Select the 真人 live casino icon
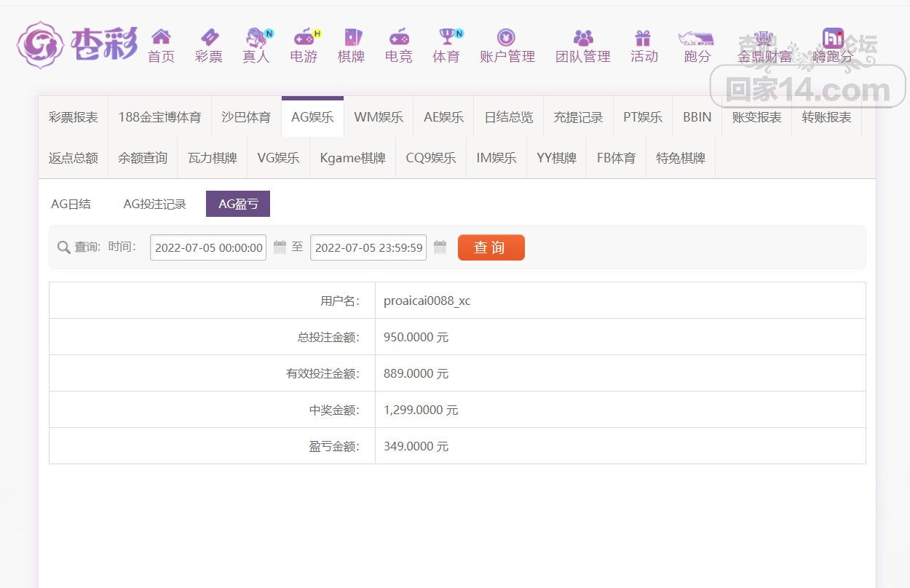The height and width of the screenshot is (588, 910). (x=256, y=37)
